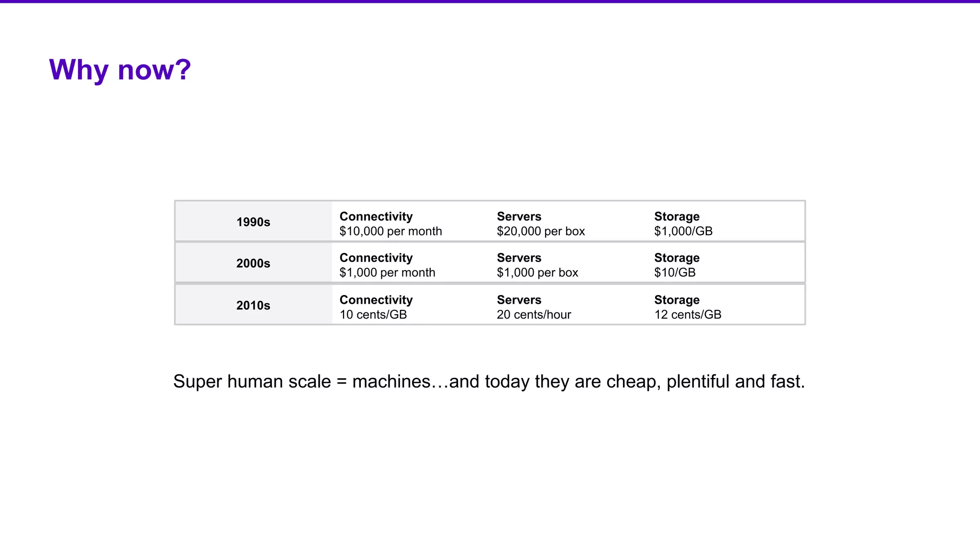Select the "$1,000/GB" storage price

click(x=683, y=231)
